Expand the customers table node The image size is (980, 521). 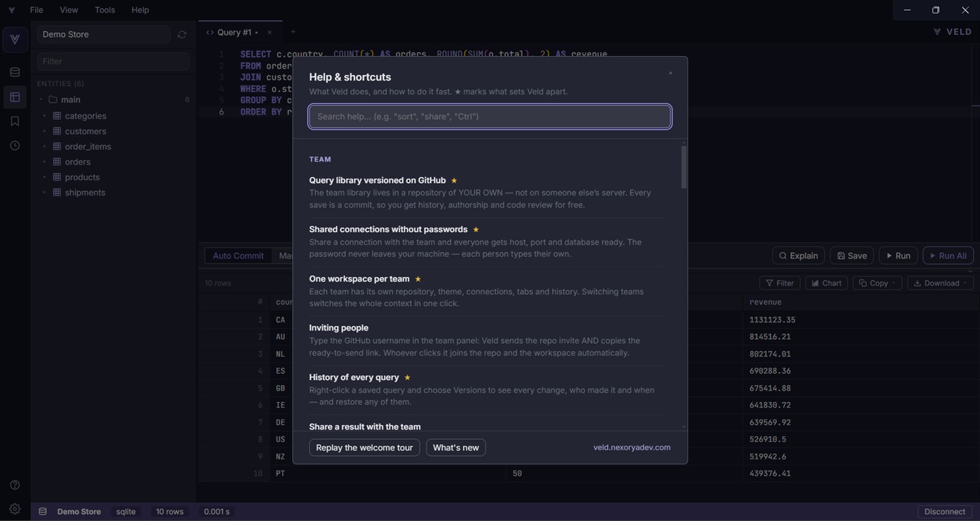pos(44,131)
